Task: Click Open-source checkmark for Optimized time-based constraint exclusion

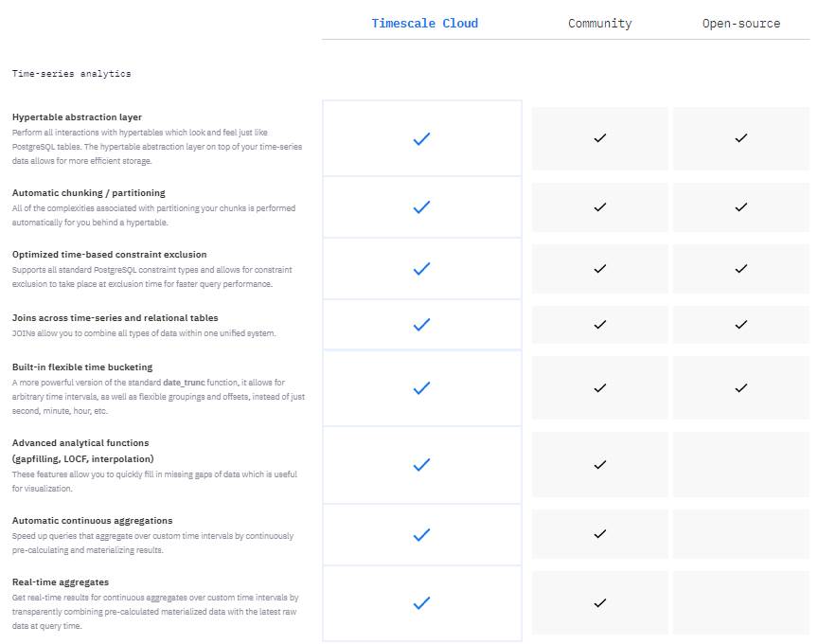Action: (740, 269)
